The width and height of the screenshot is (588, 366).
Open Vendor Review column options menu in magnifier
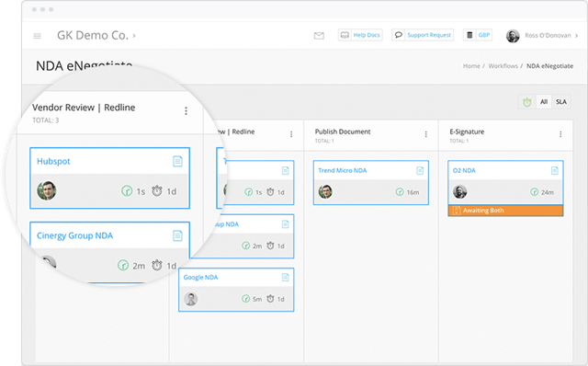tap(186, 110)
